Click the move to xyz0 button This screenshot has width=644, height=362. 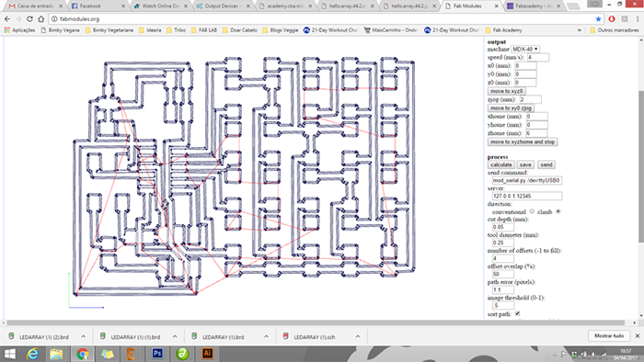[x=506, y=91]
